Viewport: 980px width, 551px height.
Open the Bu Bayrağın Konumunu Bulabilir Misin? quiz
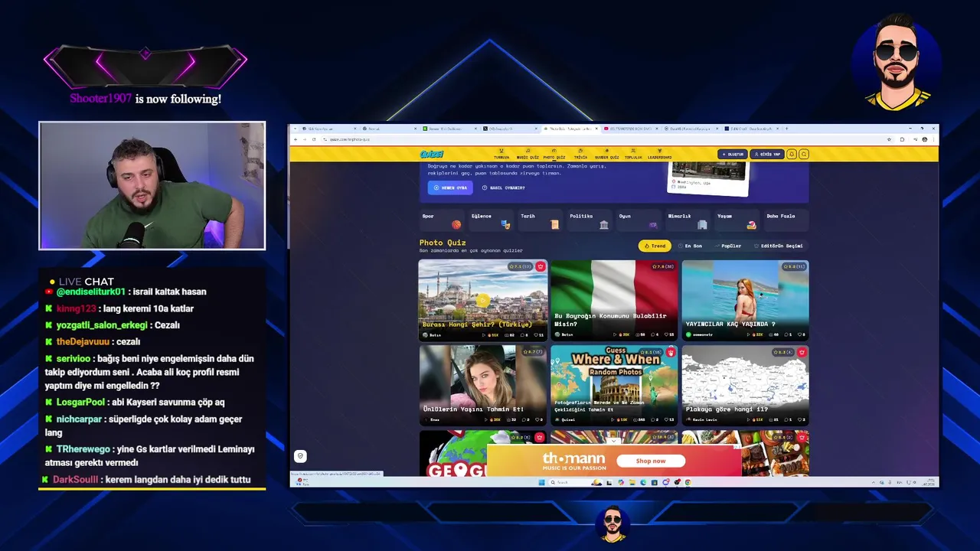tap(614, 300)
